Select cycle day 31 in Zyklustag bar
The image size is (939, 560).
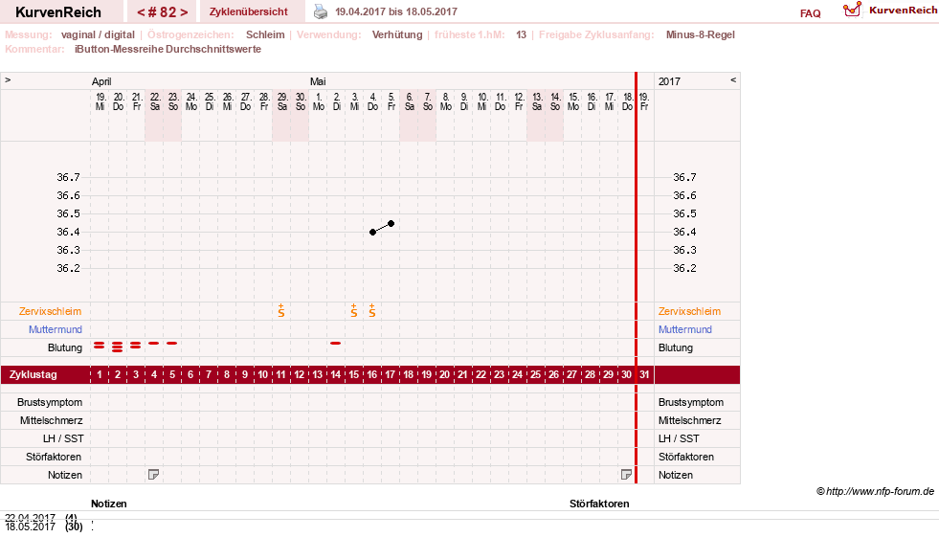point(644,374)
